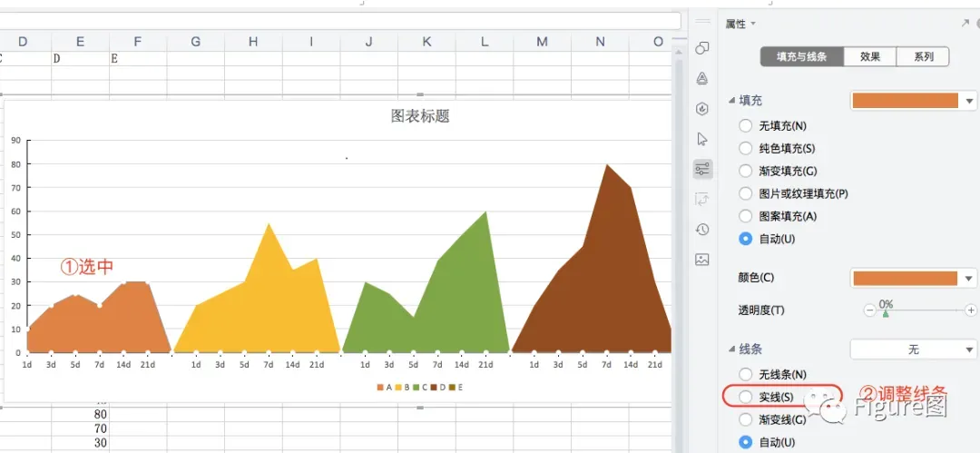This screenshot has width=980, height=453.
Task: Select the cursor pointer sidebar icon
Action: tap(702, 139)
